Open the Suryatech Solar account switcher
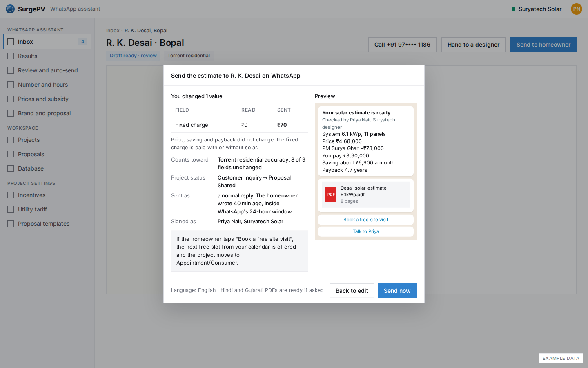 537,9
